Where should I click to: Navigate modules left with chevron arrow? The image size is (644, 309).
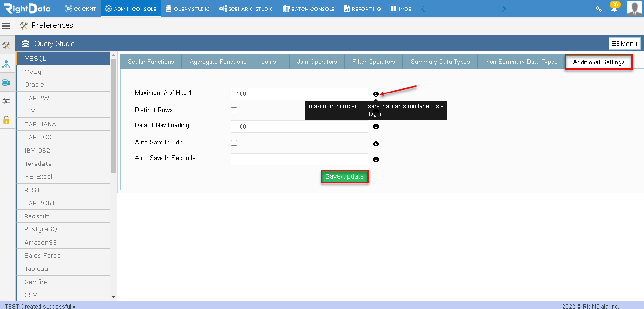(x=423, y=9)
